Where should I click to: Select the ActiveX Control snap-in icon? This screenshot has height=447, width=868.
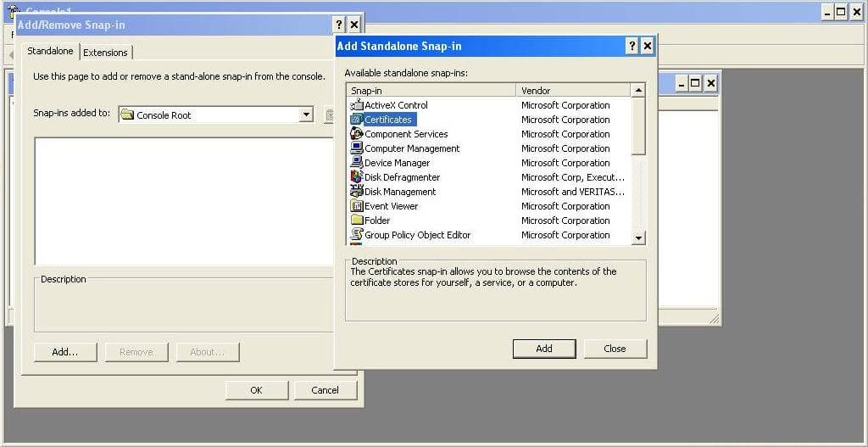click(x=357, y=105)
